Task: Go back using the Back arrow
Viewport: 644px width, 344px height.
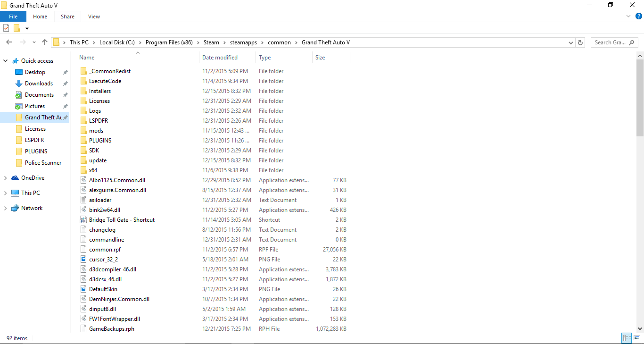Action: pyautogui.click(x=9, y=42)
